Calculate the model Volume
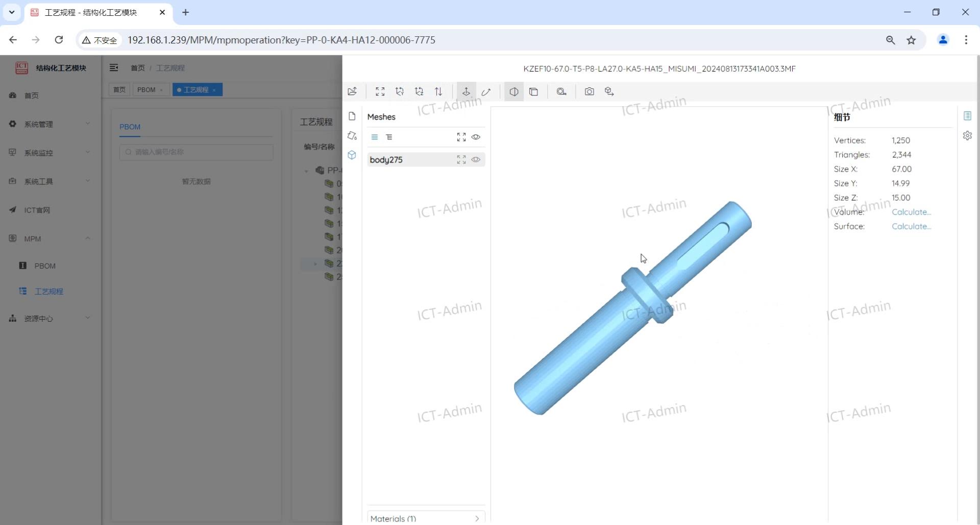 click(x=911, y=212)
